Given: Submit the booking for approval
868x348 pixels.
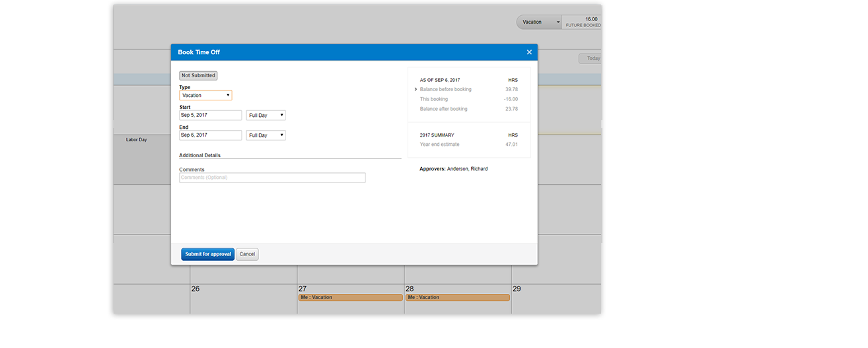Looking at the screenshot, I should (x=207, y=254).
